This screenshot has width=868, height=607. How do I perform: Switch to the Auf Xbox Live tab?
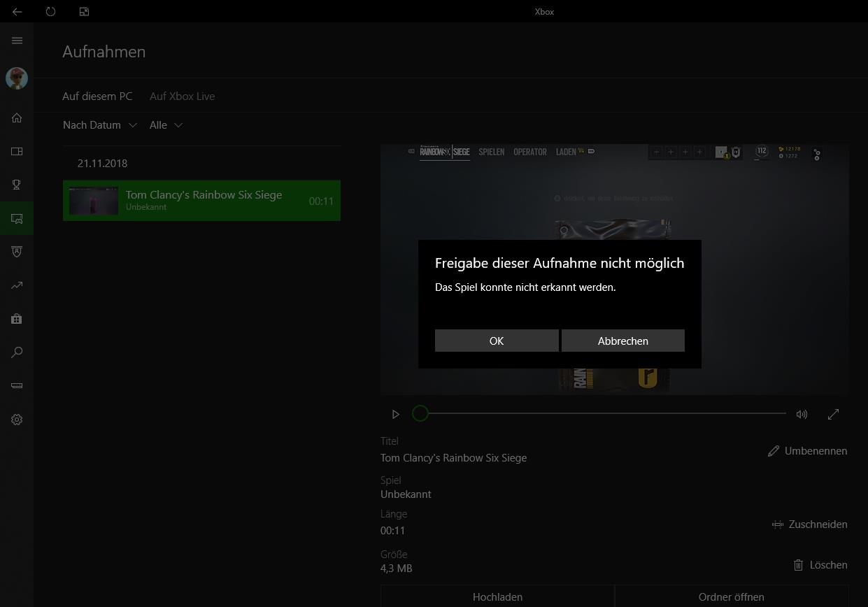click(182, 97)
